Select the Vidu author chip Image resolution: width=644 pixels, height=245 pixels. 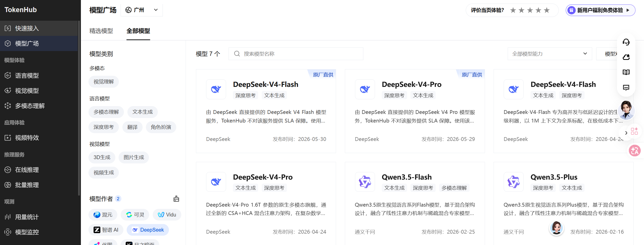click(x=167, y=215)
